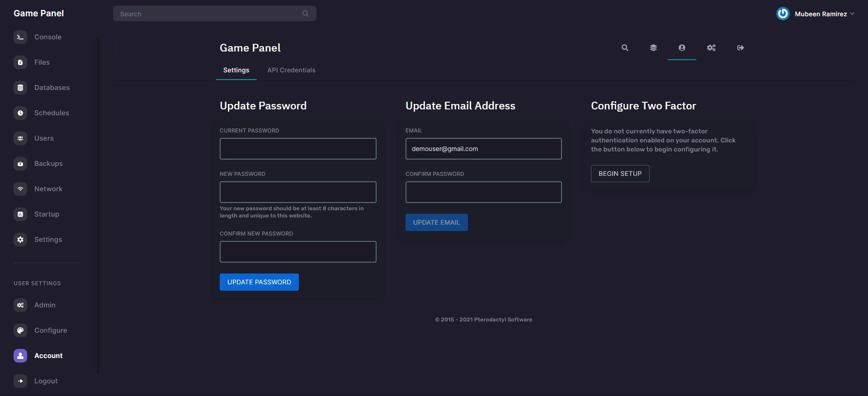
Task: Open the Console sidebar icon
Action: [20, 37]
